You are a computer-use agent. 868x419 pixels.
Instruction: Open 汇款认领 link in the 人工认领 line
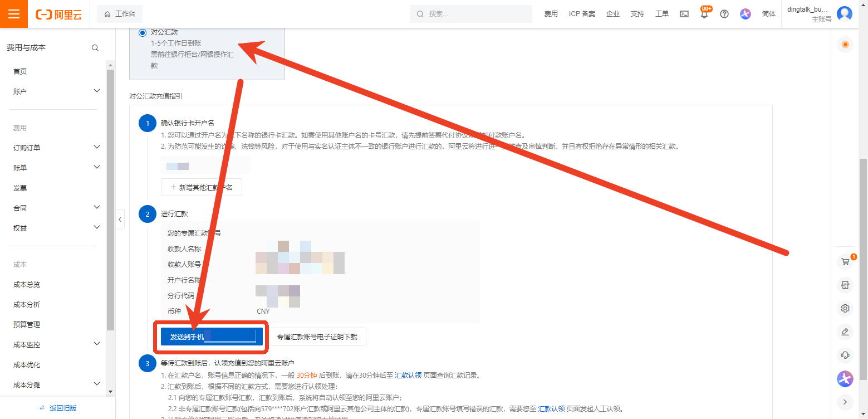coord(551,408)
